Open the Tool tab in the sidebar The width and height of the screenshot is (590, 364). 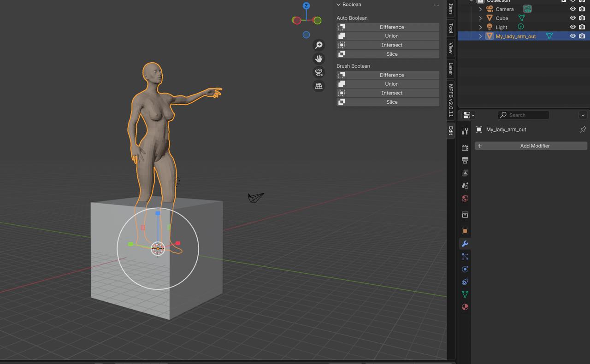click(451, 28)
